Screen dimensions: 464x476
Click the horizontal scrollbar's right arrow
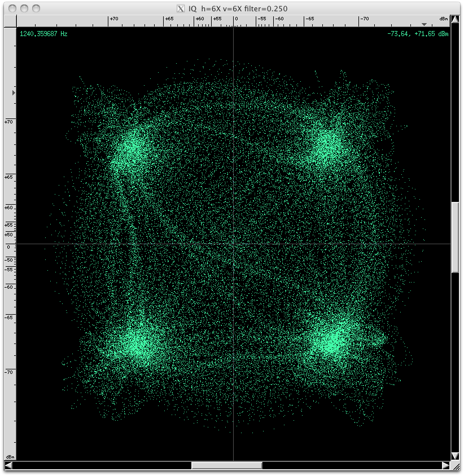[446, 465]
